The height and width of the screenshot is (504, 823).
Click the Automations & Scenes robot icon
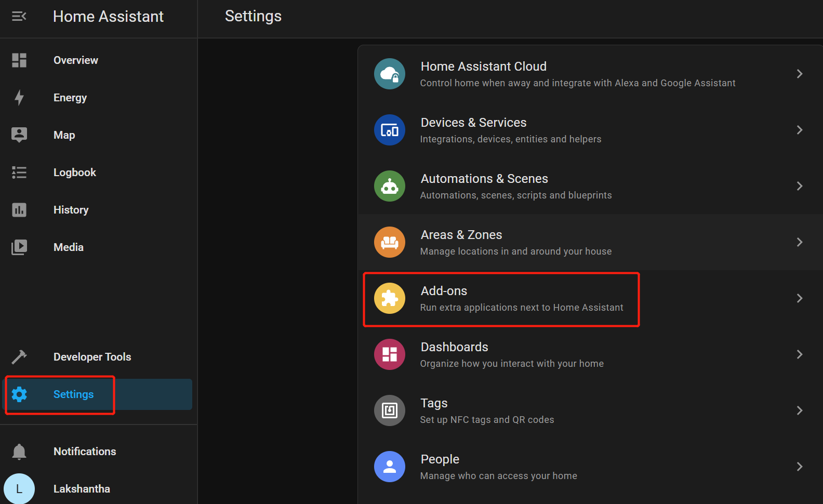pos(390,186)
